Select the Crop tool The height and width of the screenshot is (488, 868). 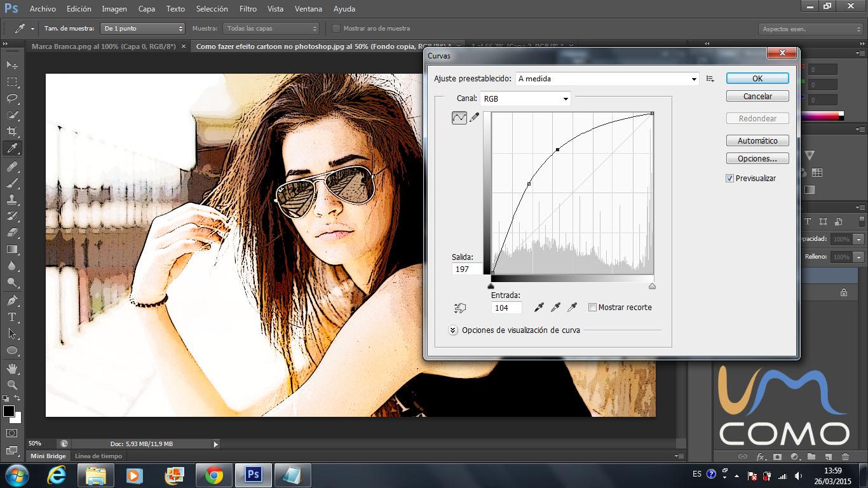tap(12, 132)
